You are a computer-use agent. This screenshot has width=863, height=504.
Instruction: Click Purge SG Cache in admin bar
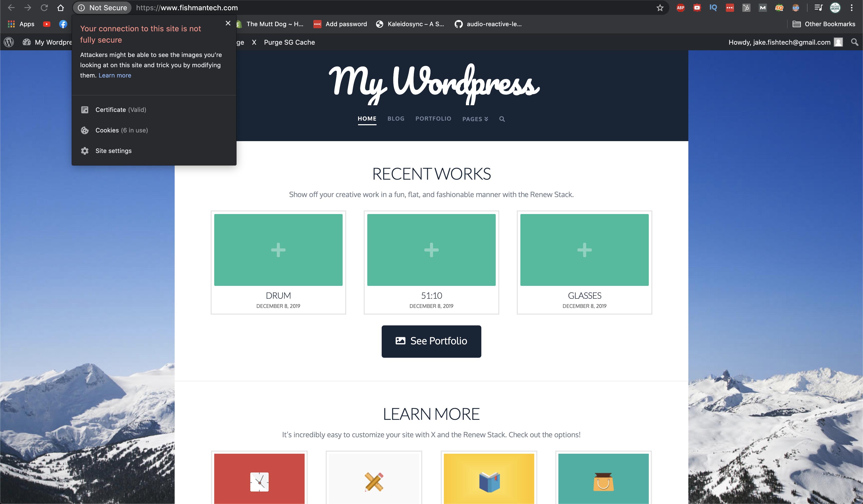[x=289, y=42]
